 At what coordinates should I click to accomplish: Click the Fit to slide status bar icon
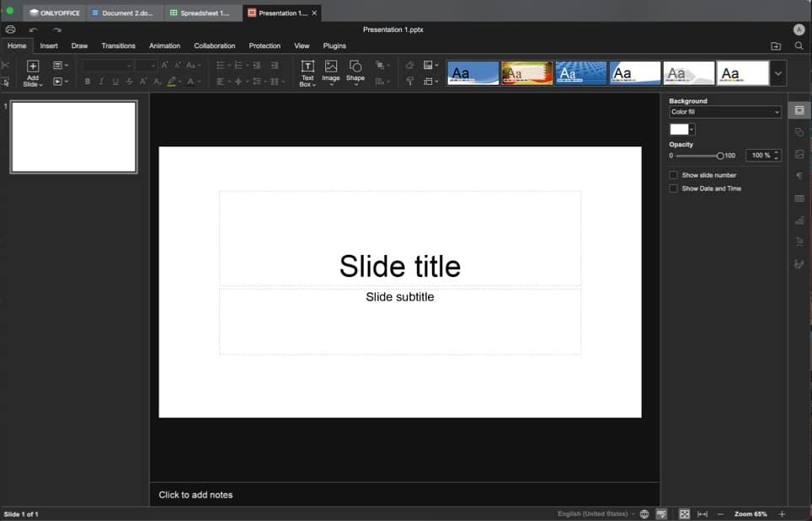pyautogui.click(x=685, y=513)
